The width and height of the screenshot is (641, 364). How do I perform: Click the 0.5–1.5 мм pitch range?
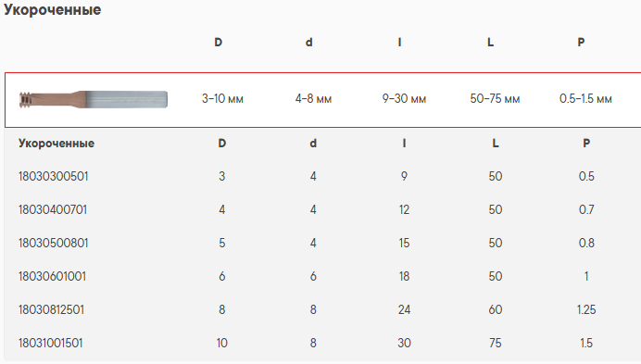[x=585, y=98]
